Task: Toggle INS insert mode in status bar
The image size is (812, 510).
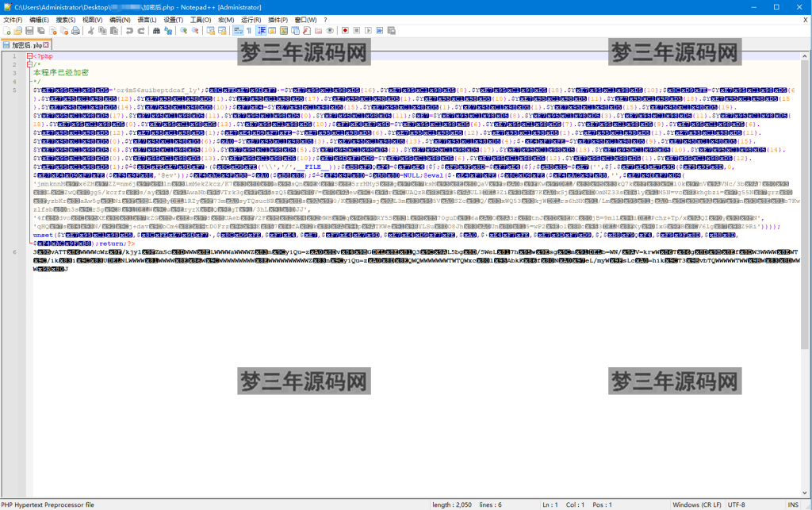Action: point(793,504)
